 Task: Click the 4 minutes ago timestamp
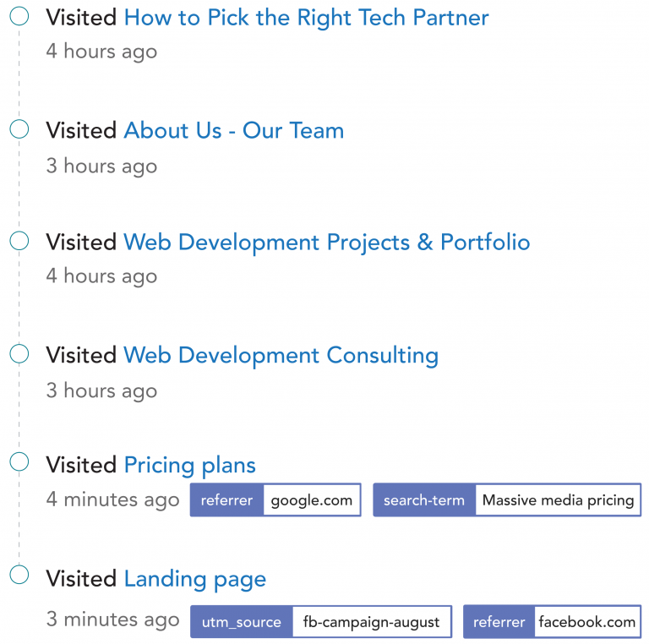tap(112, 499)
